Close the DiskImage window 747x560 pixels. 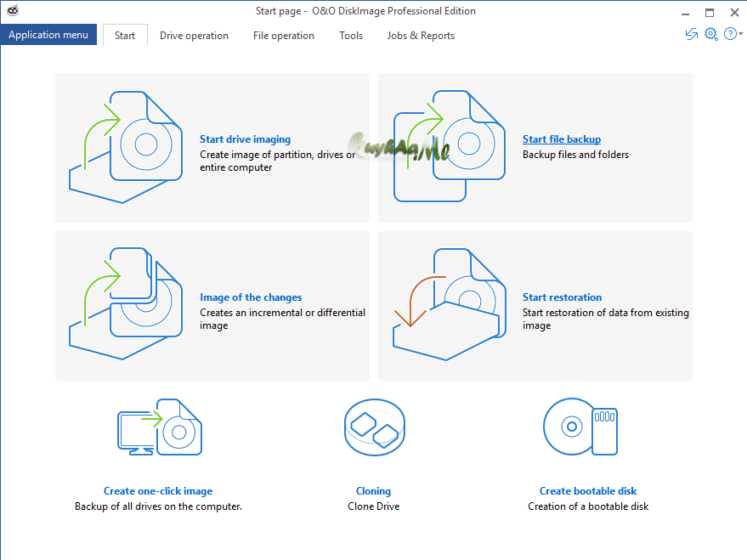click(x=734, y=13)
